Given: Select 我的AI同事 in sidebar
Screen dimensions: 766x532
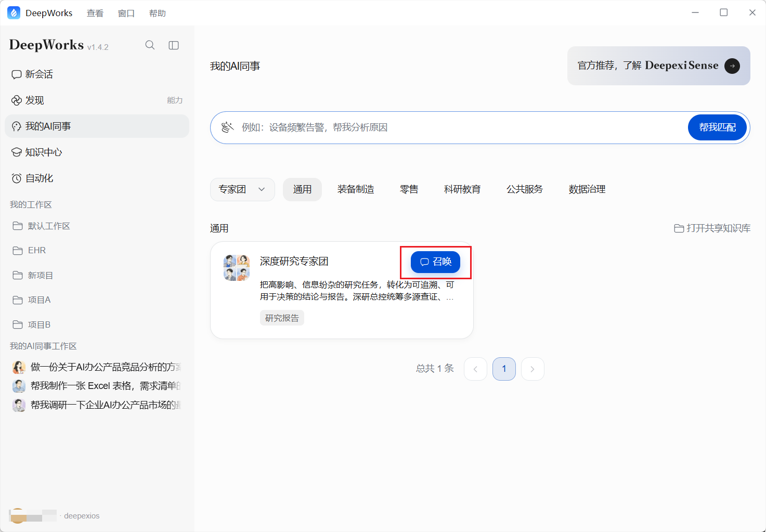Looking at the screenshot, I should pos(97,126).
